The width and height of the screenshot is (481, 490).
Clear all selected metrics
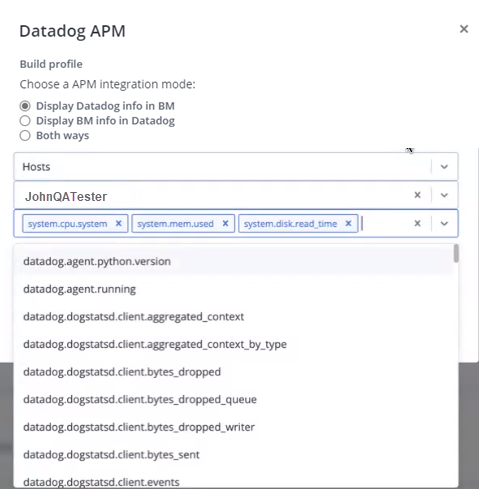tap(417, 223)
